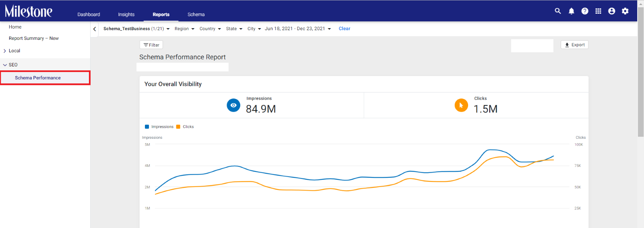Screen dimensions: 644x228
Task: Open the user account icon
Action: (x=612, y=11)
